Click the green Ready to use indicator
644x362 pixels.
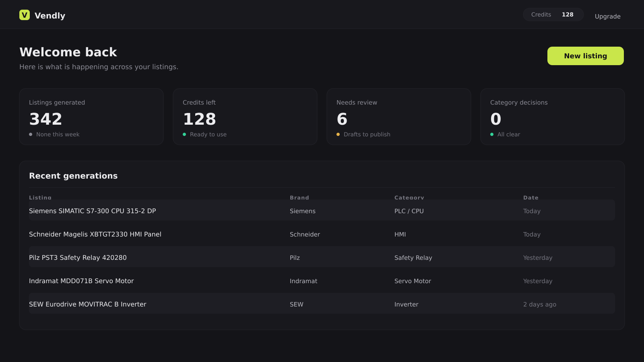tap(184, 134)
